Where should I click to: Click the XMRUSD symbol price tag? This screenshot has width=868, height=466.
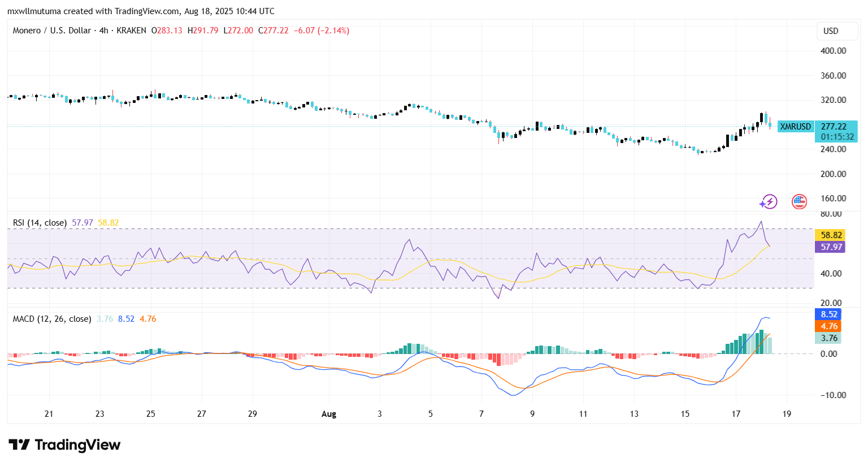click(795, 127)
